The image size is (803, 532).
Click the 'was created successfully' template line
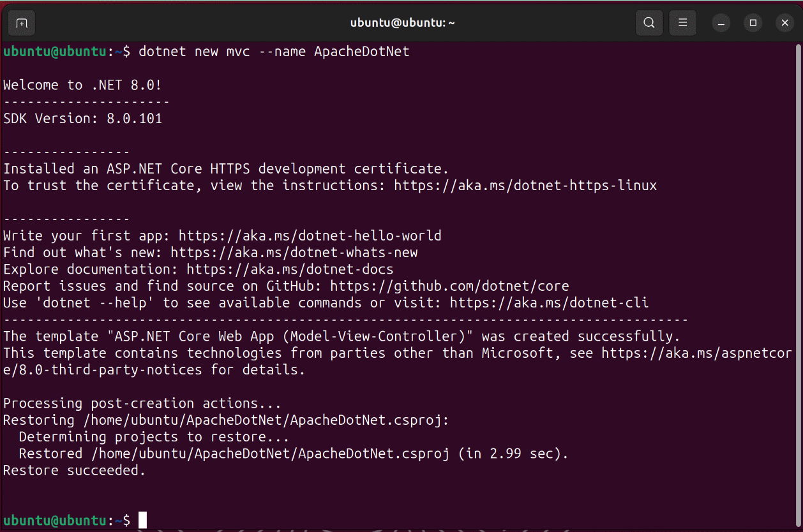pos(341,336)
